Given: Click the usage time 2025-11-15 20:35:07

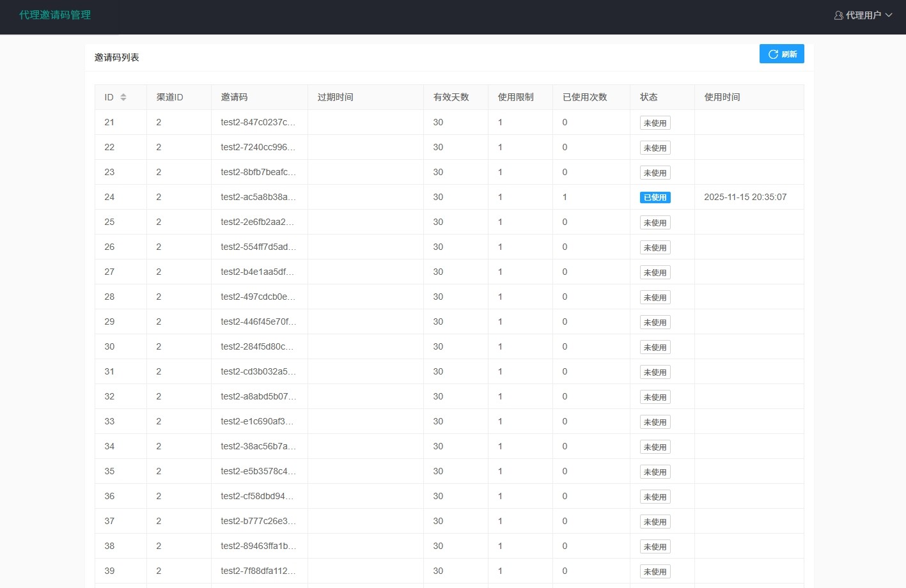Looking at the screenshot, I should click(x=745, y=197).
